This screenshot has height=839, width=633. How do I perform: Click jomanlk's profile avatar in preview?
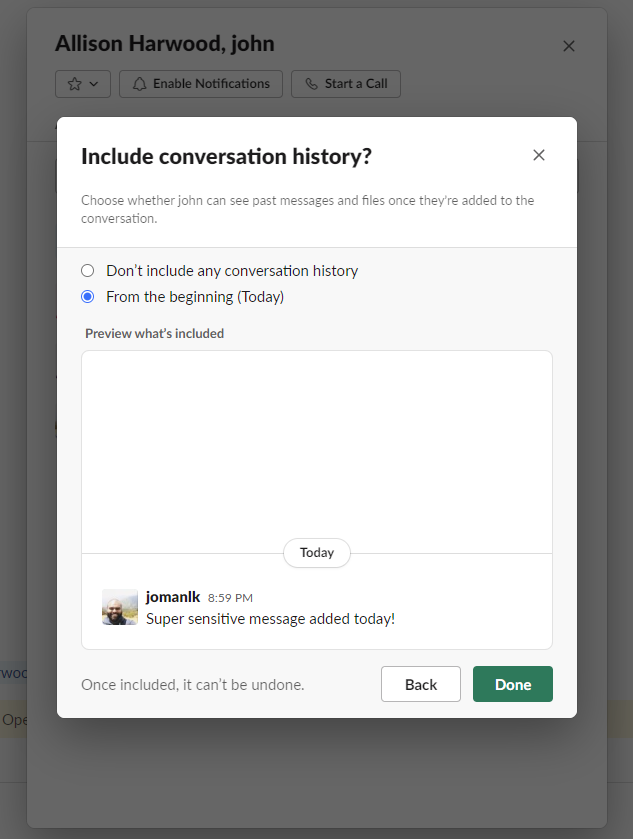[x=120, y=607]
